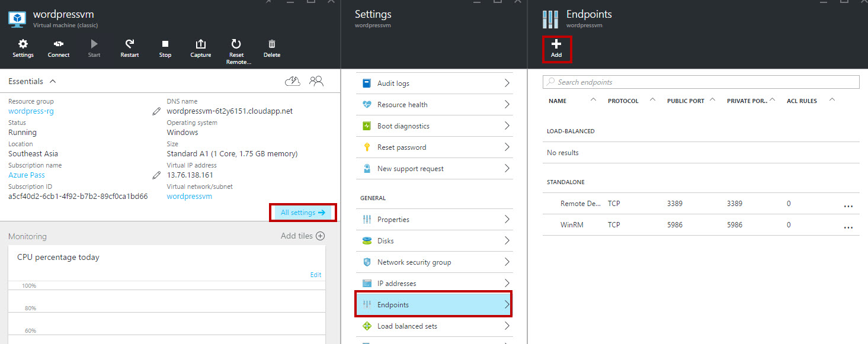Click the Load balanced sets icon
Image resolution: width=868 pixels, height=344 pixels.
coord(367,326)
